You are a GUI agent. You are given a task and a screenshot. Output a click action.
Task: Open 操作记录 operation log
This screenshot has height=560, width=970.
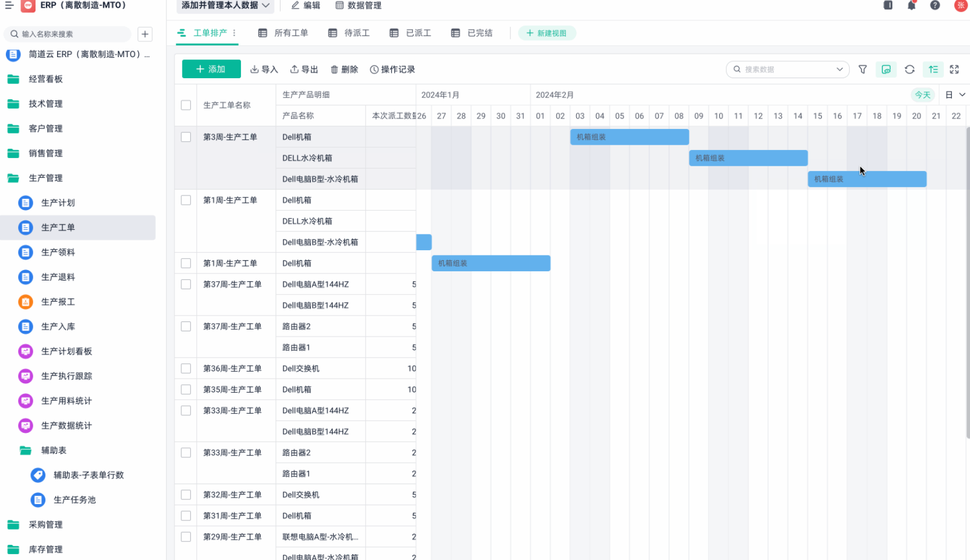(393, 69)
